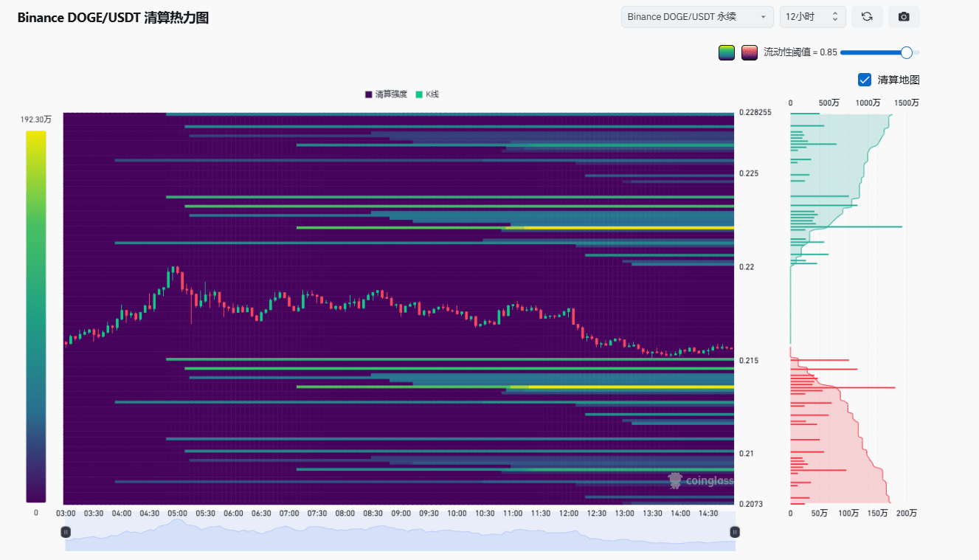Click the heatmap intensity color scale bar

36,317
